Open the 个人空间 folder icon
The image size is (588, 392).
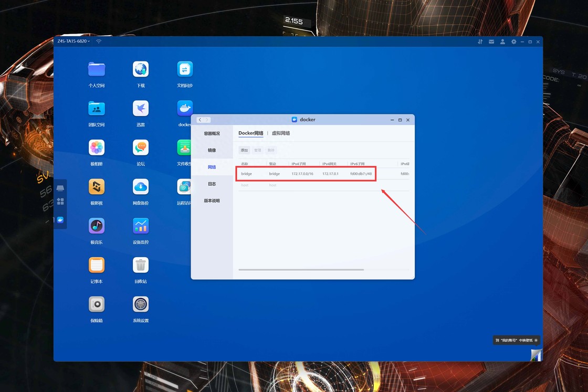click(x=97, y=69)
